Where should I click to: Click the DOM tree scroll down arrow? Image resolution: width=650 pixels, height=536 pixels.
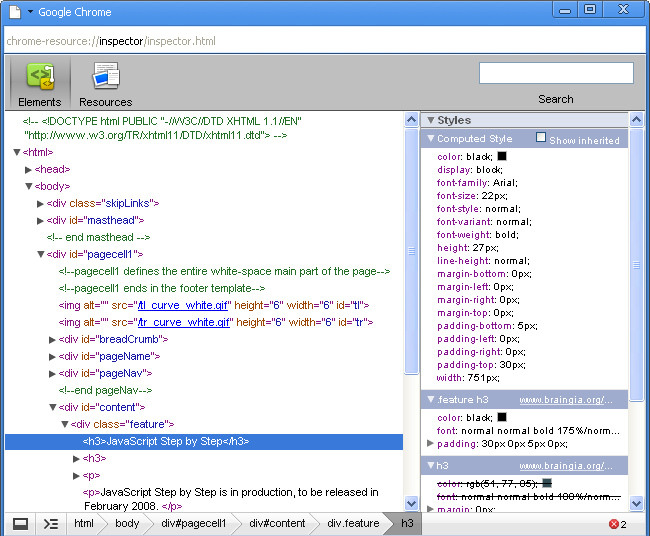click(411, 504)
